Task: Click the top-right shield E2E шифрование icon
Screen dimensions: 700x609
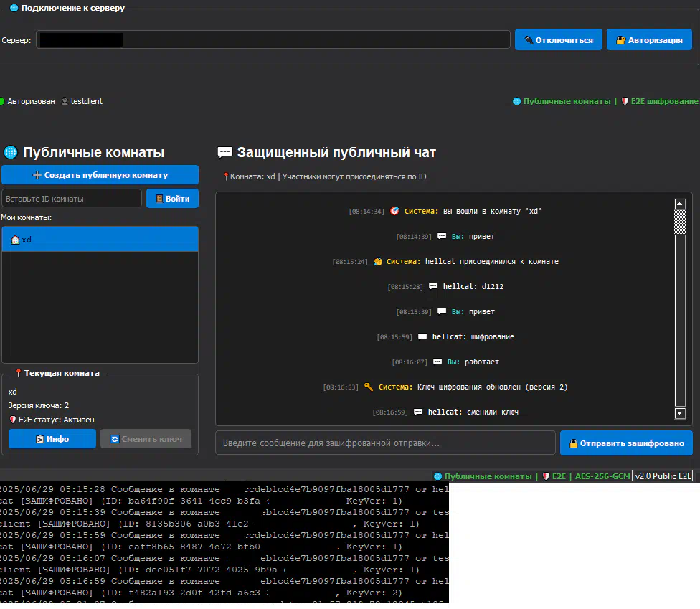Action: (x=625, y=101)
